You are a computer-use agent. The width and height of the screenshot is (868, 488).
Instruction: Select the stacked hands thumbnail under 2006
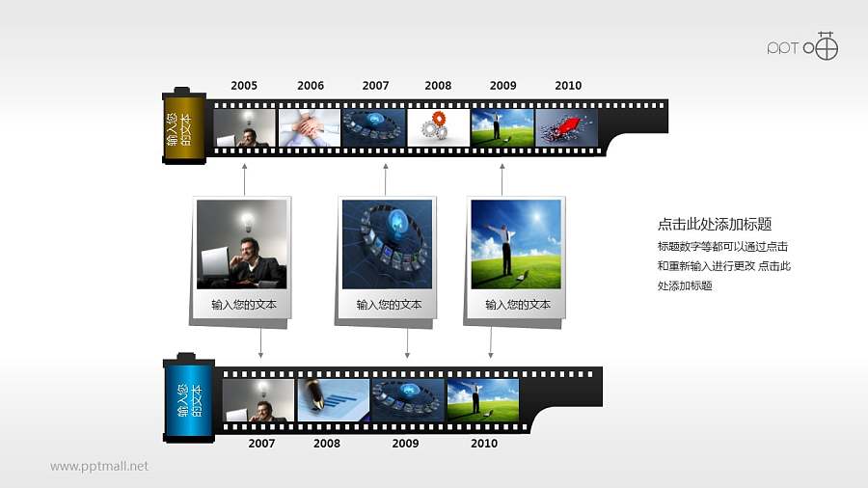(x=310, y=127)
